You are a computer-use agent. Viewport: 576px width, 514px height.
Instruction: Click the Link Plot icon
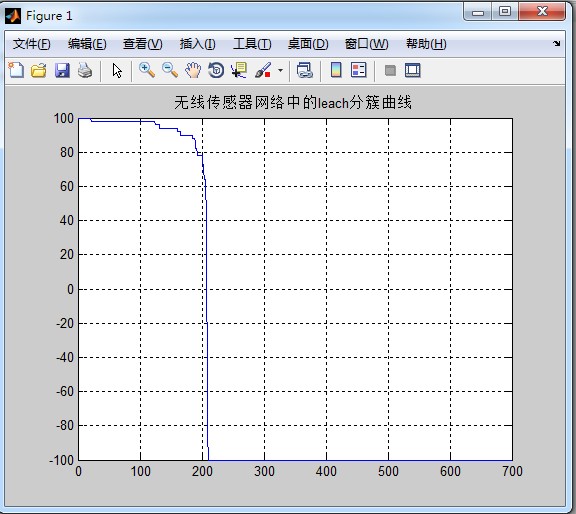(x=305, y=70)
